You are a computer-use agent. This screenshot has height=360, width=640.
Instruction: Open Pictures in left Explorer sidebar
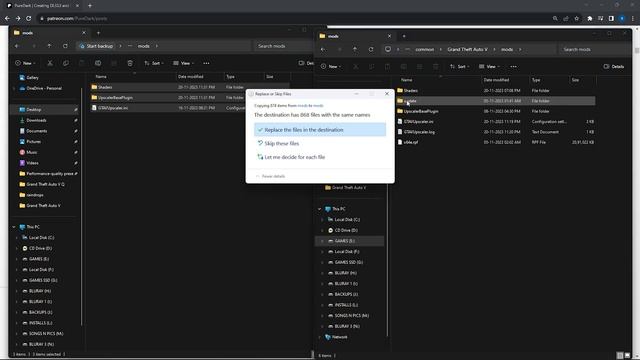(x=30, y=142)
